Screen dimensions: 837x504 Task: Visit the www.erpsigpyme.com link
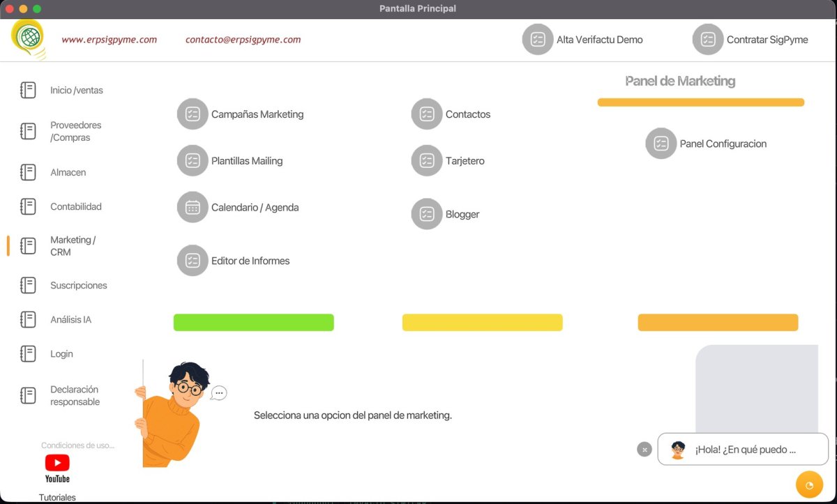point(109,40)
